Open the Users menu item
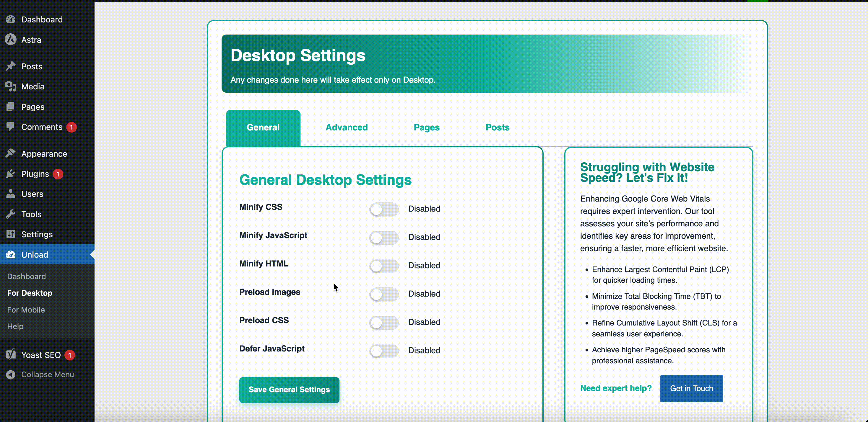The height and width of the screenshot is (422, 868). [47, 194]
